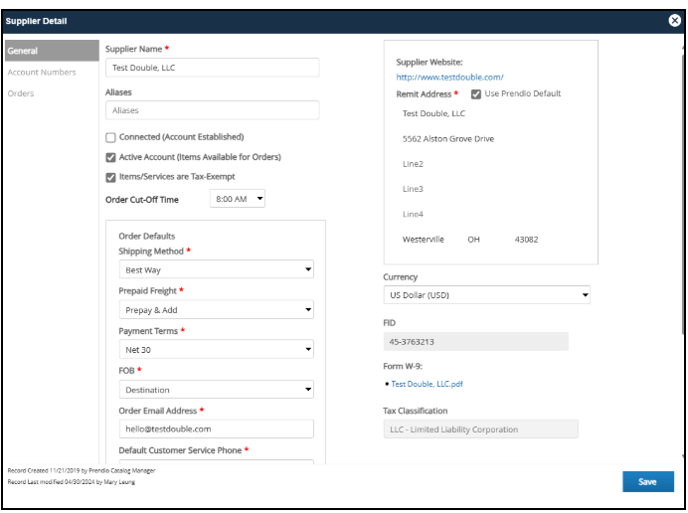
Task: Select the General tab
Action: tap(22, 50)
